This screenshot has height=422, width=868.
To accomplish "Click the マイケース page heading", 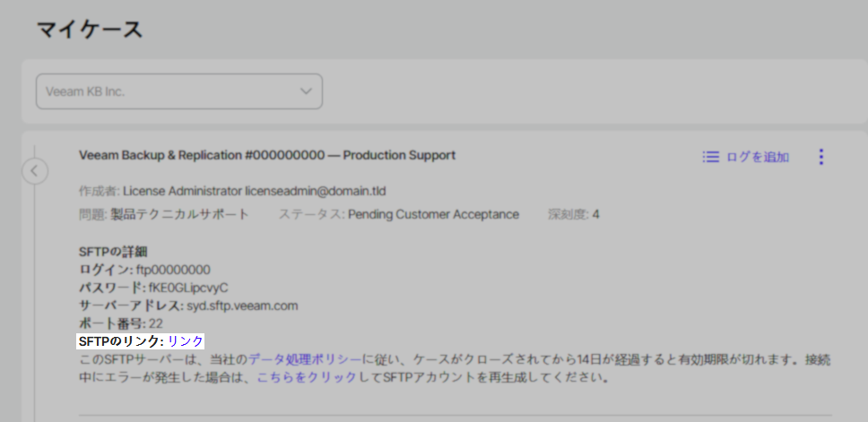I will tap(90, 29).
